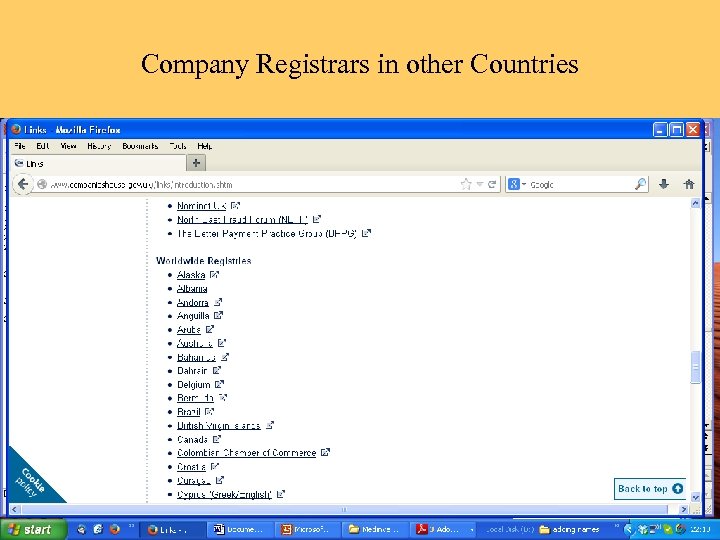Click the horizontal scrollbar left arrow
The height and width of the screenshot is (540, 720).
[15, 509]
